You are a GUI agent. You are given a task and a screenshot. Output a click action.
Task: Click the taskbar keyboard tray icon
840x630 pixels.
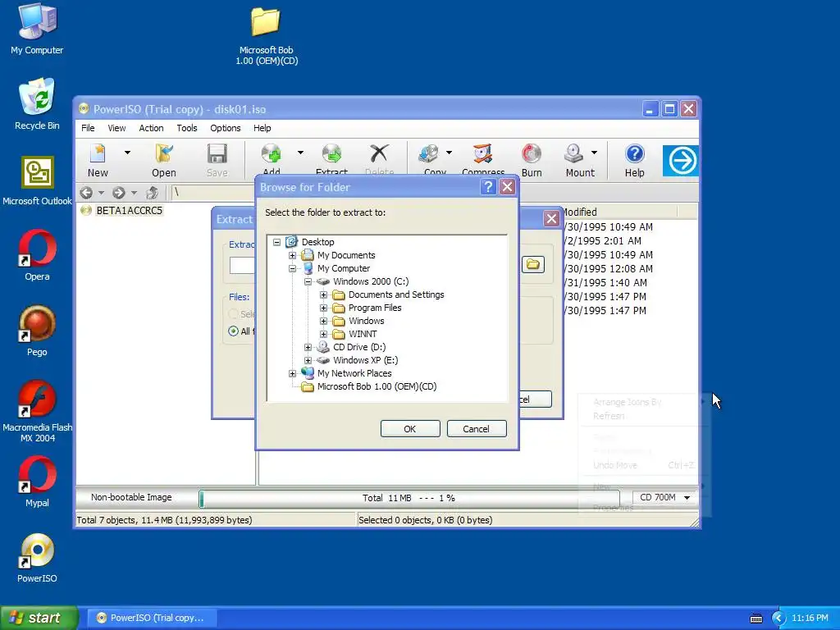coord(756,619)
